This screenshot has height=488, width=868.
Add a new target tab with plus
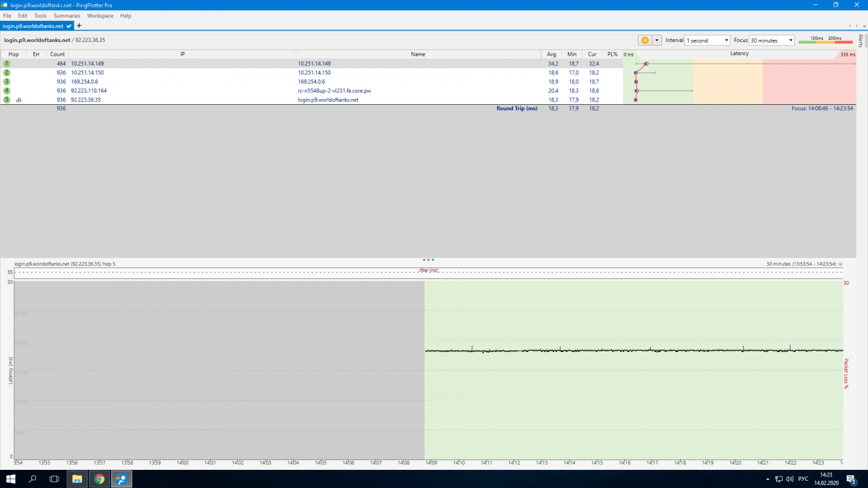tap(79, 25)
